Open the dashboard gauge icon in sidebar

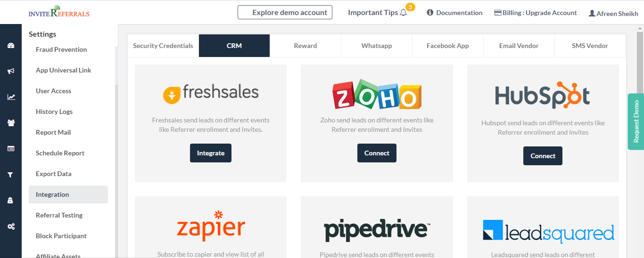coord(11,46)
